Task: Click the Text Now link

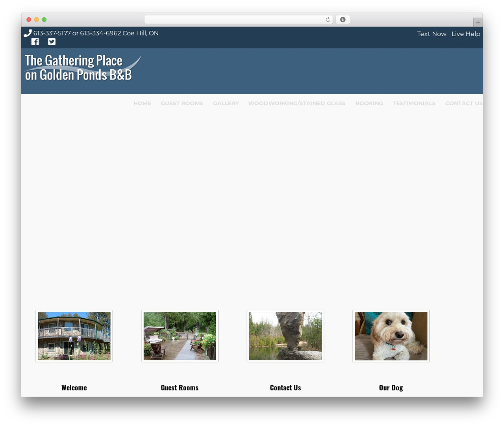Action: coord(432,34)
